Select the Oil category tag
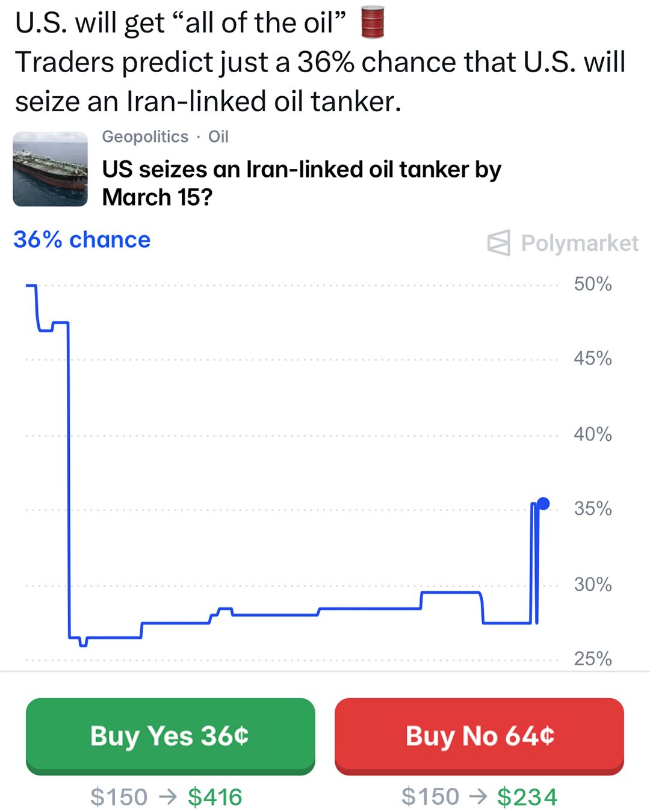This screenshot has width=650, height=812. click(218, 137)
